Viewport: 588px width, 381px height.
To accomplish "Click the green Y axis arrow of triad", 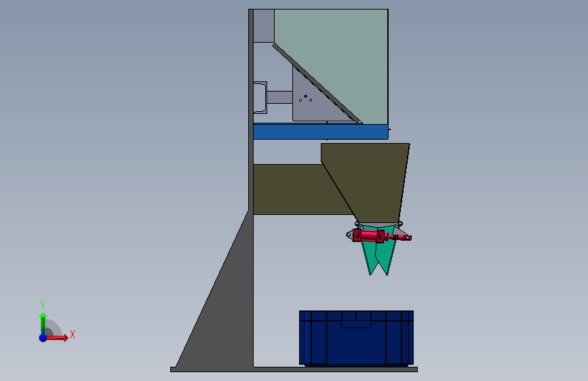I will click(x=43, y=323).
